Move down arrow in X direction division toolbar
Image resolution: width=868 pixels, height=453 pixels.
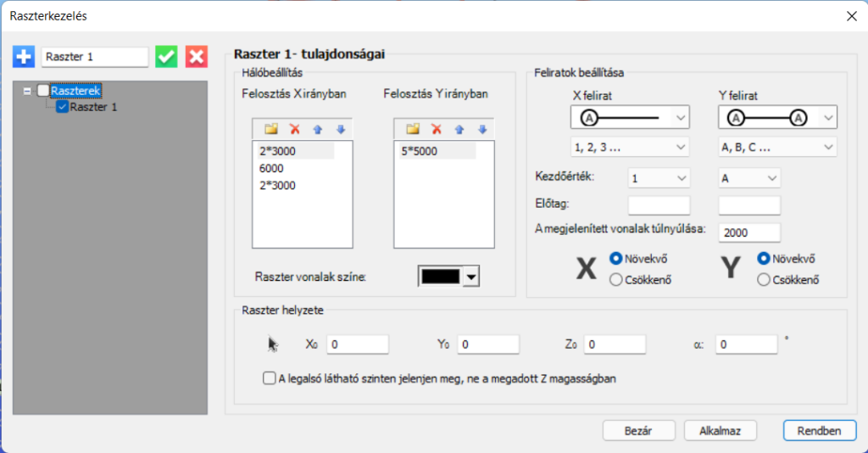(341, 129)
